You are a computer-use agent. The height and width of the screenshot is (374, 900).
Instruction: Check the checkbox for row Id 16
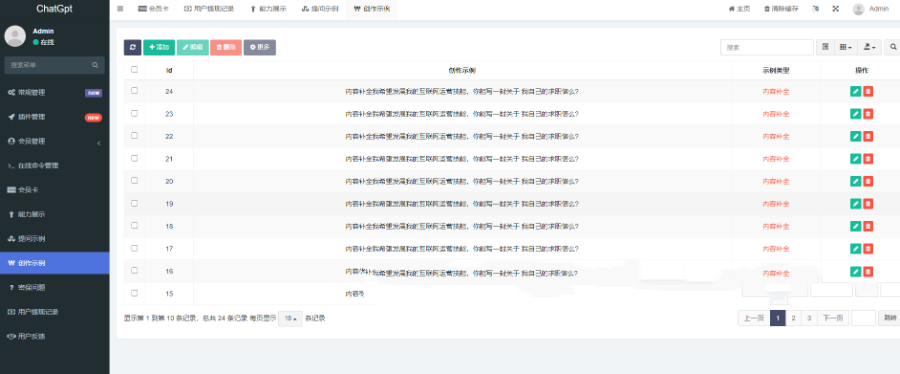(x=134, y=270)
